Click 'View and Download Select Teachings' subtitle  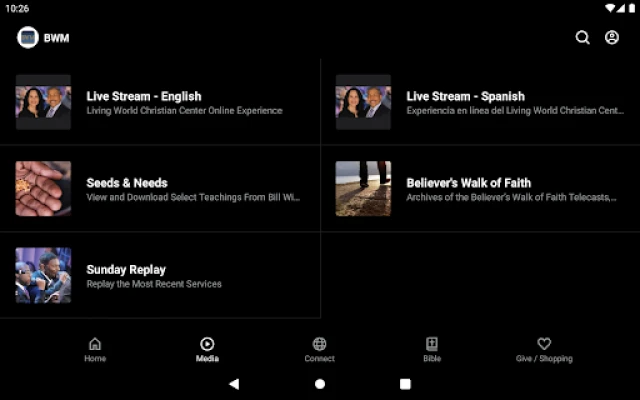(193, 198)
